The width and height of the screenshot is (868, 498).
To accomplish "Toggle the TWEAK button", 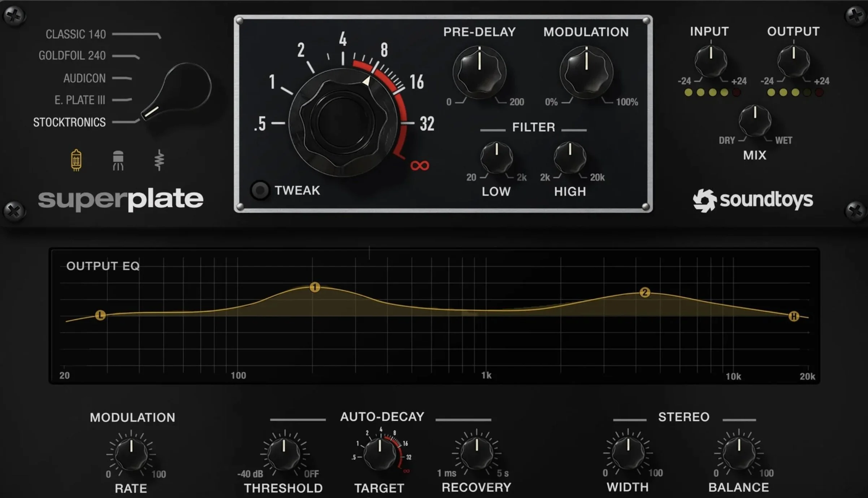I will click(x=260, y=190).
